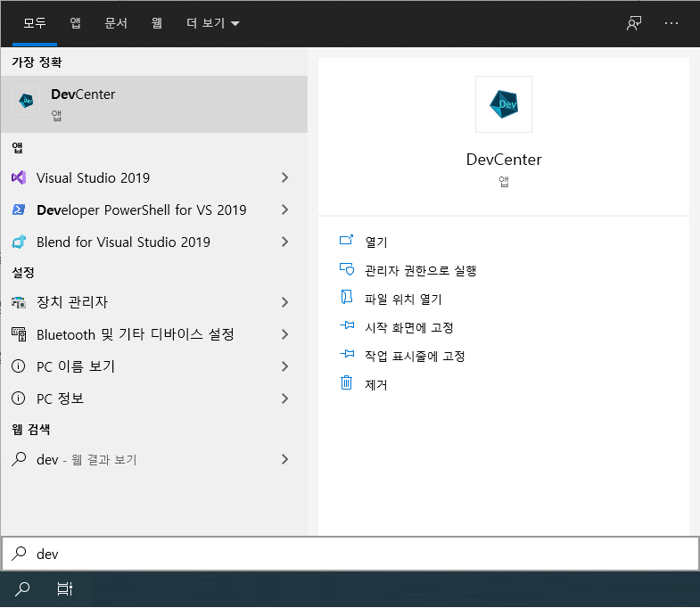Viewport: 700px width, 608px height.
Task: Click the Visual Studio 2019 icon
Action: 19,177
